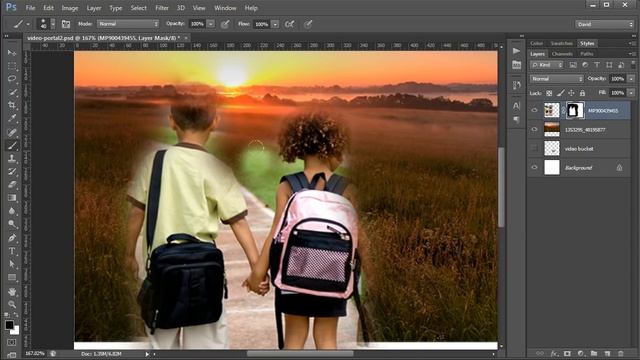Viewport: 640px width, 360px height.
Task: Select the Eyedropper tool
Action: [12, 118]
